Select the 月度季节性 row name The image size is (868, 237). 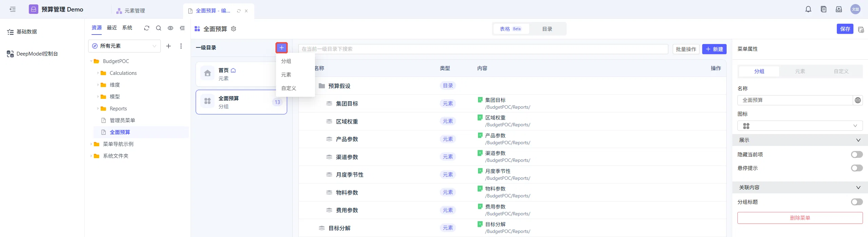[x=350, y=175]
